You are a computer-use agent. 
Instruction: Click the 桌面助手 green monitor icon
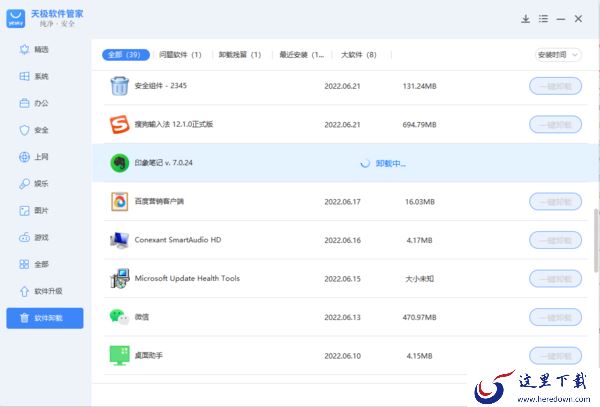(x=119, y=356)
